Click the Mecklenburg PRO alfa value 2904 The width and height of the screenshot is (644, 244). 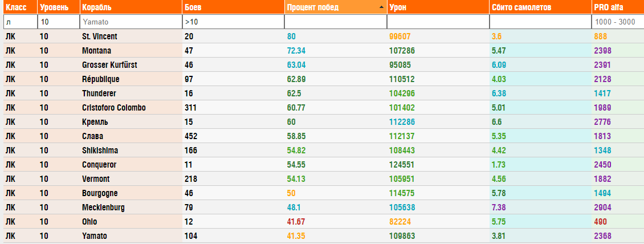[x=602, y=208]
